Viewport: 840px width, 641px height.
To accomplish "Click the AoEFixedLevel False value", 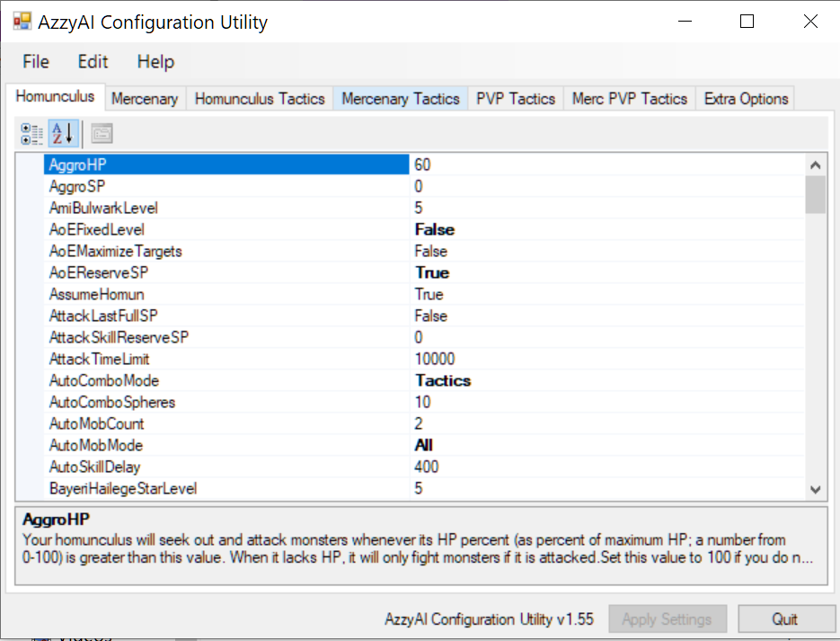I will 607,229.
